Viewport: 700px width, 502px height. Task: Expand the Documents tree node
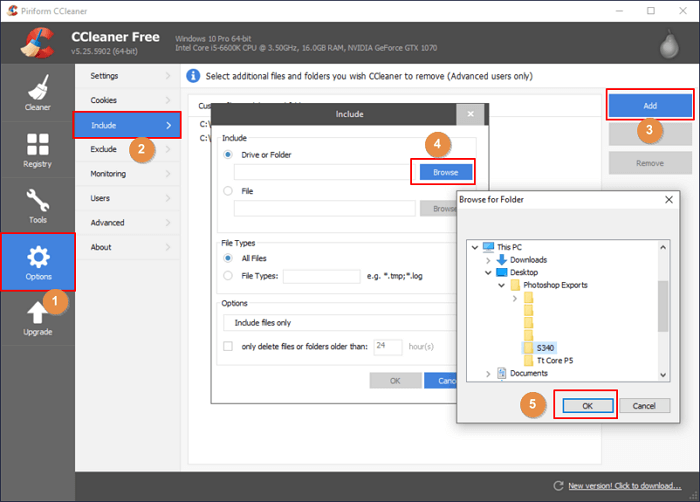pos(487,373)
